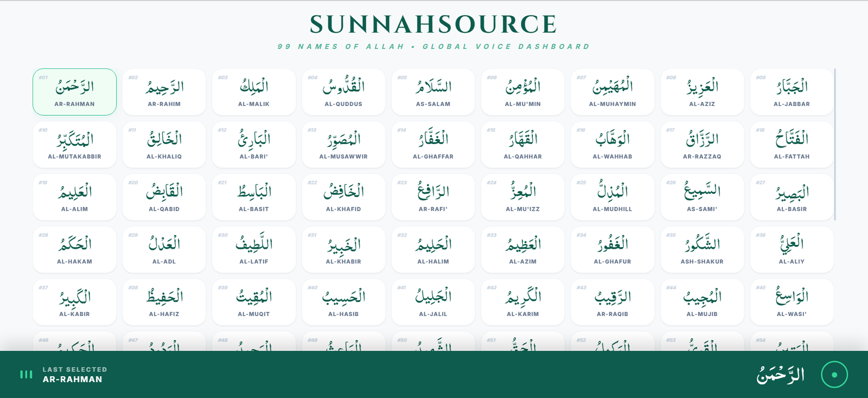Click the audio equalizer bars icon
The width and height of the screenshot is (868, 398).
point(26,375)
